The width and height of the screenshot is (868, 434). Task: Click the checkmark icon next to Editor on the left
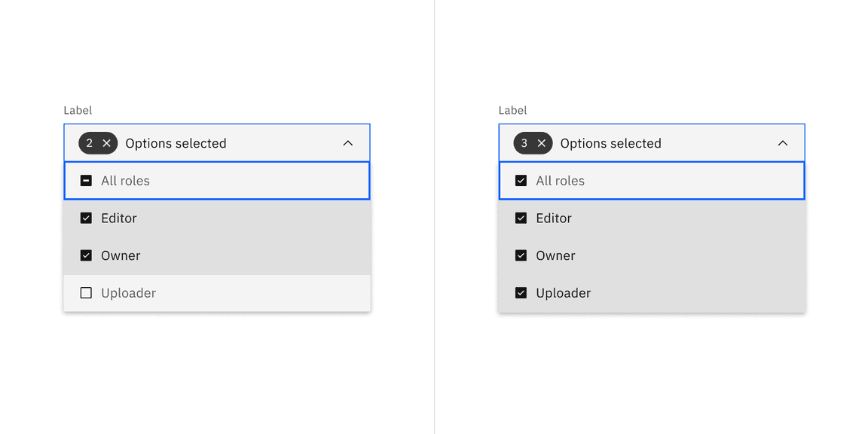[86, 218]
